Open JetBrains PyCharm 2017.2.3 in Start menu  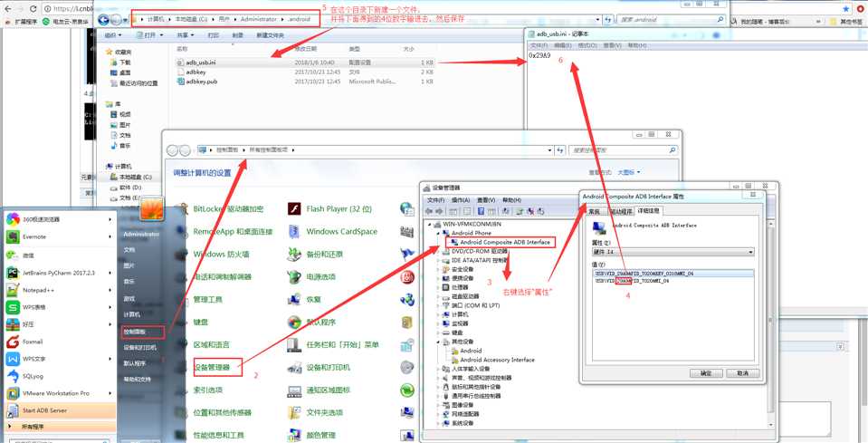58,273
